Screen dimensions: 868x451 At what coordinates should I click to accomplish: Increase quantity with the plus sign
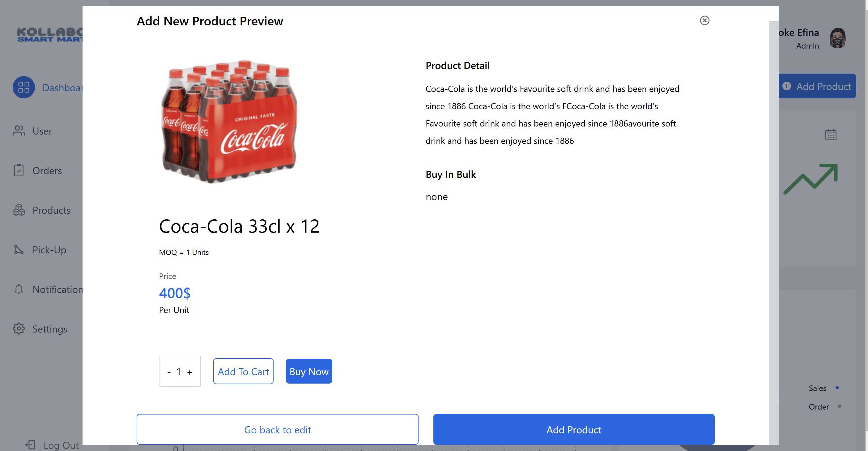click(190, 372)
